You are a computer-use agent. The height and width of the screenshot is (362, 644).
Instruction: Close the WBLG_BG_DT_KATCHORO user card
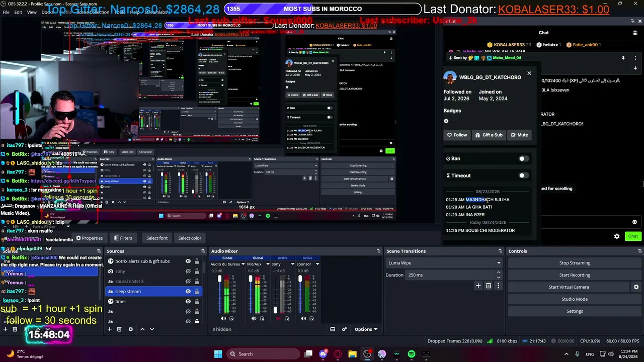[529, 73]
